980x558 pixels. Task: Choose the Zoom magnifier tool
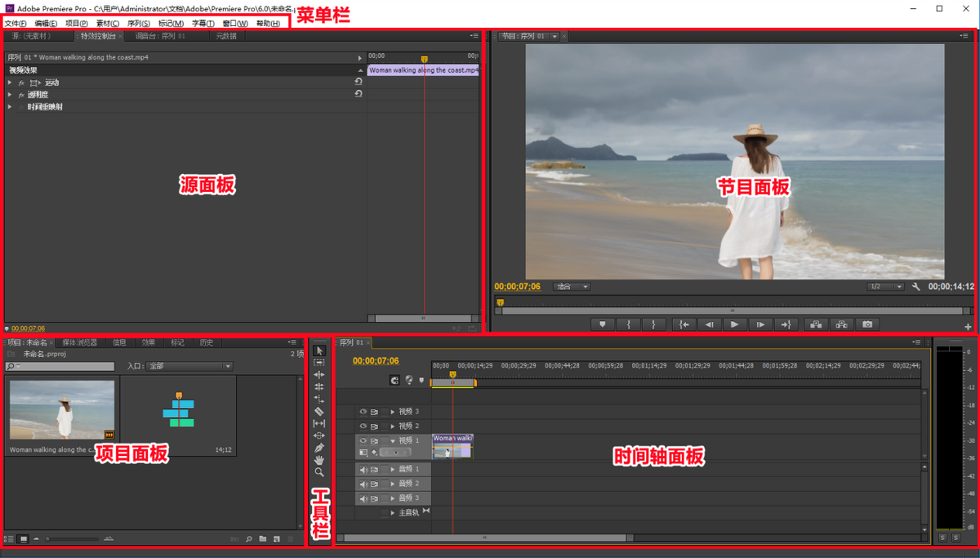[x=319, y=472]
